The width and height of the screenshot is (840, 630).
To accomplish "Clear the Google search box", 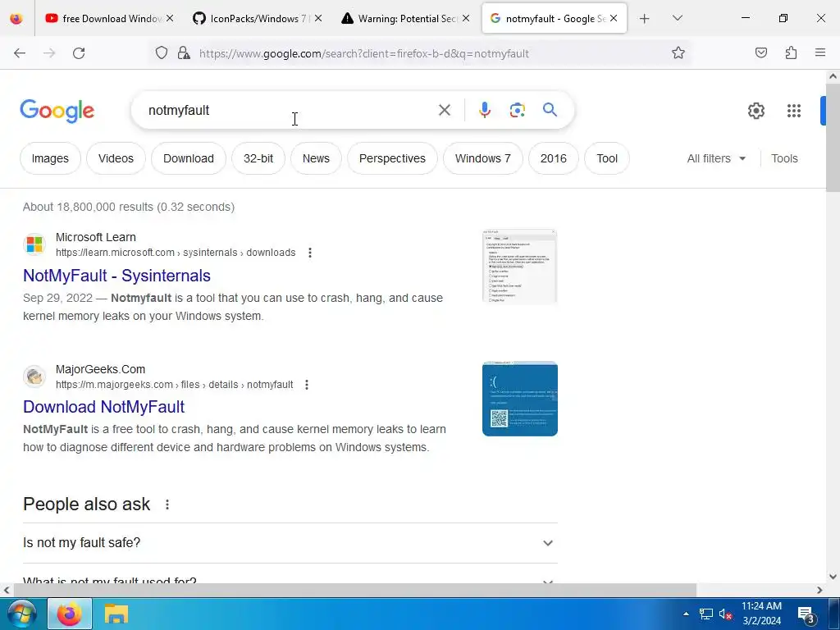I will pyautogui.click(x=444, y=111).
